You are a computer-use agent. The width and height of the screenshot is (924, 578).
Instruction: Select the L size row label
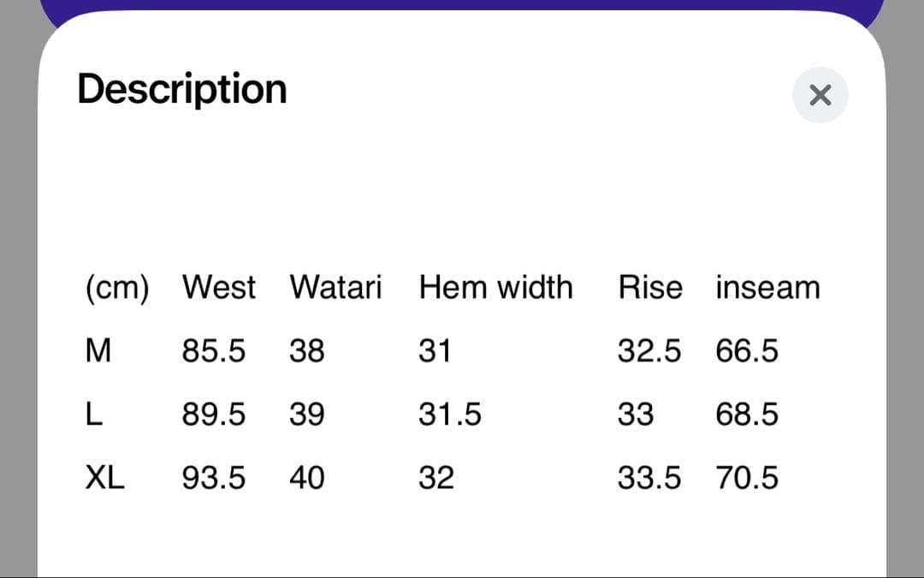pos(94,414)
